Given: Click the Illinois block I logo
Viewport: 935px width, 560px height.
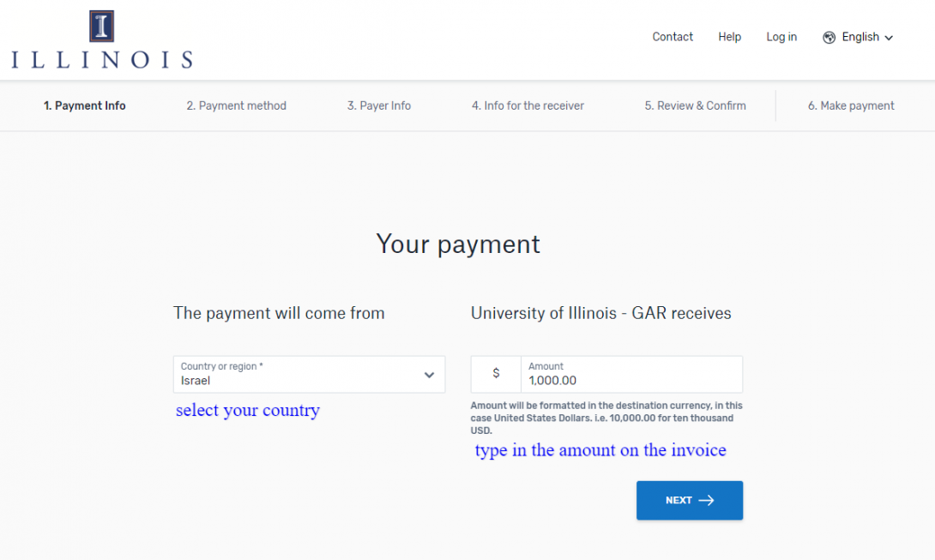Looking at the screenshot, I should tap(101, 27).
